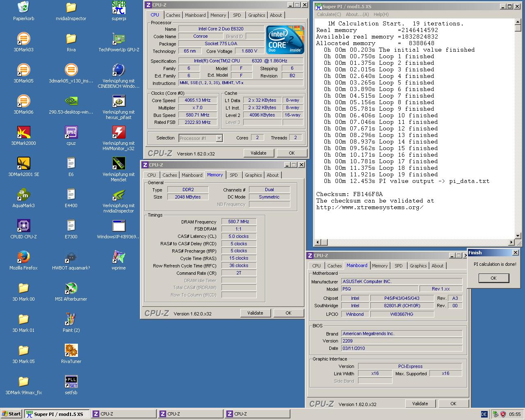Click the red security shield tray icon

point(503,414)
